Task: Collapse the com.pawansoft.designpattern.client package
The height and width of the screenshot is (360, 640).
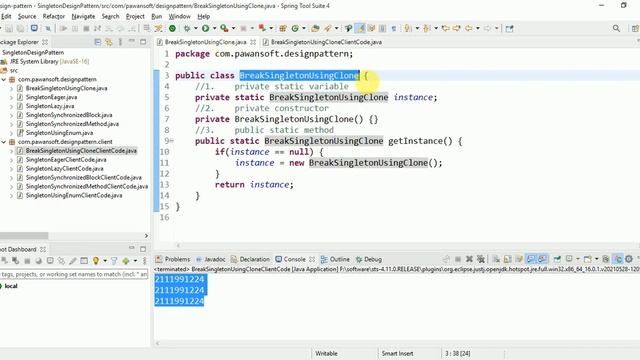Action: pyautogui.click(x=4, y=142)
